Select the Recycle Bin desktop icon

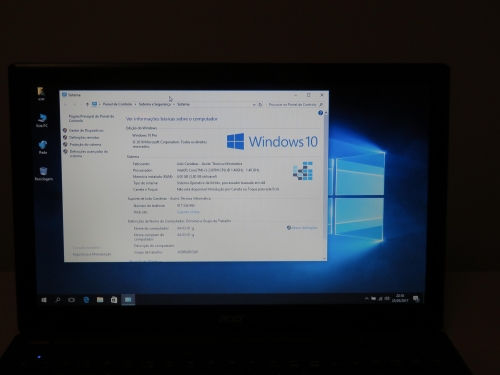pos(44,174)
